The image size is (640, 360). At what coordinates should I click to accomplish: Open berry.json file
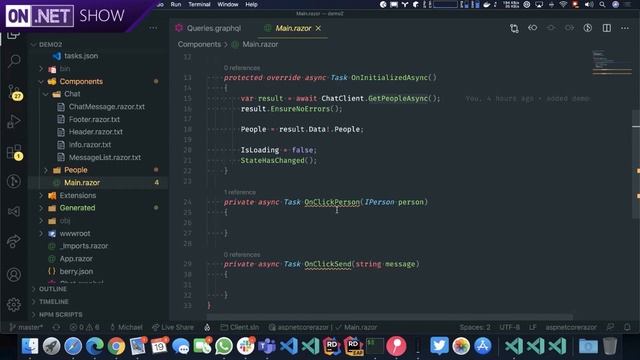point(76,271)
